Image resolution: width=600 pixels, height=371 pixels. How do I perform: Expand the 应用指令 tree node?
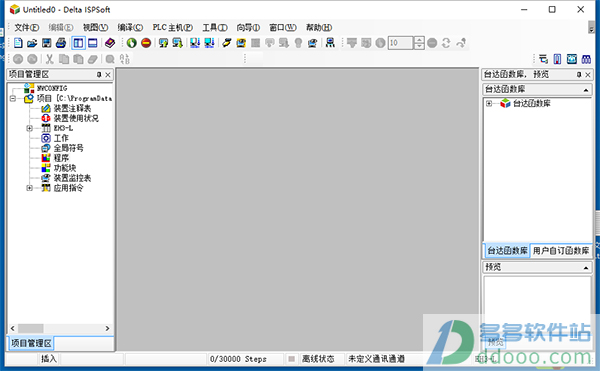(x=29, y=188)
